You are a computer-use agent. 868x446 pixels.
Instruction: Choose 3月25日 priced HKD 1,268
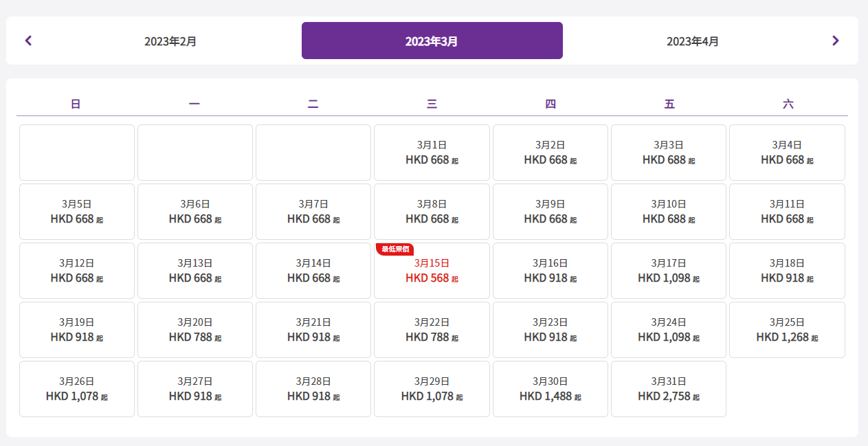coord(787,330)
